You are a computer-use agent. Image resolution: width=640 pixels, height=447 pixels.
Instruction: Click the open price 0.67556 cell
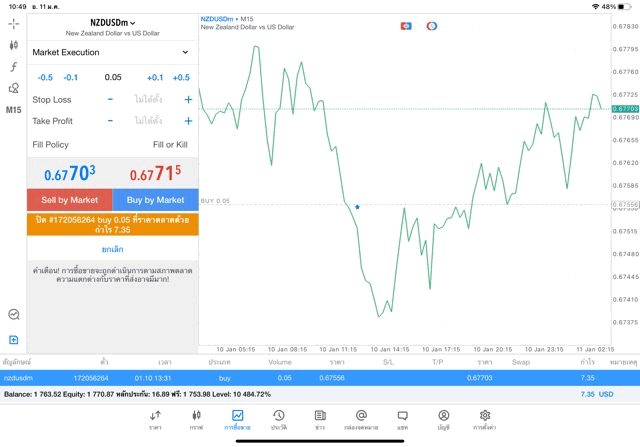(332, 378)
